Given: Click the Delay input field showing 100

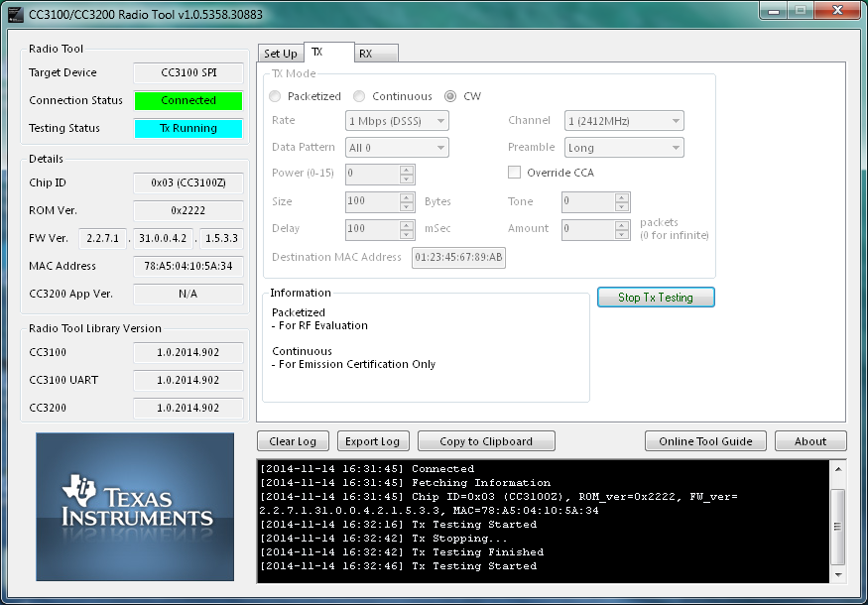Looking at the screenshot, I should pyautogui.click(x=373, y=229).
